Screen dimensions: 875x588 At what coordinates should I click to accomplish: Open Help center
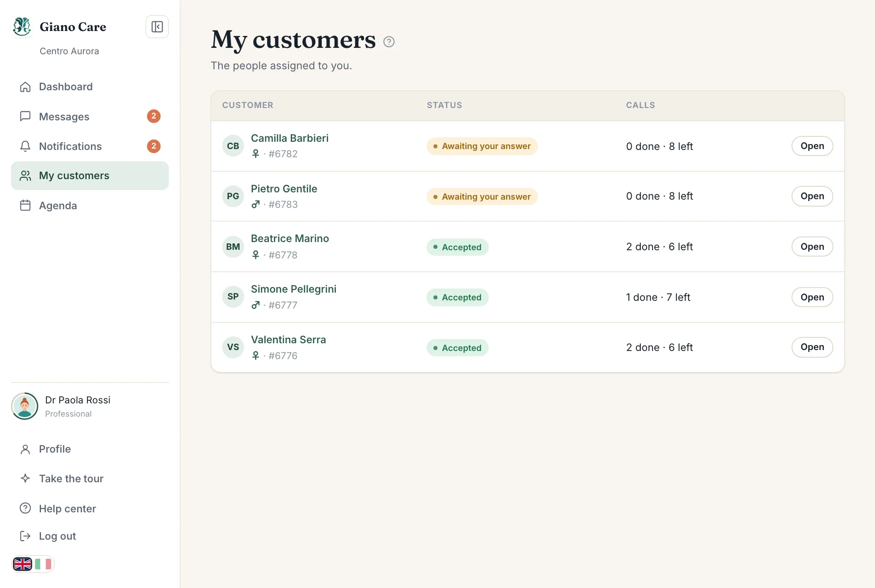90,509
